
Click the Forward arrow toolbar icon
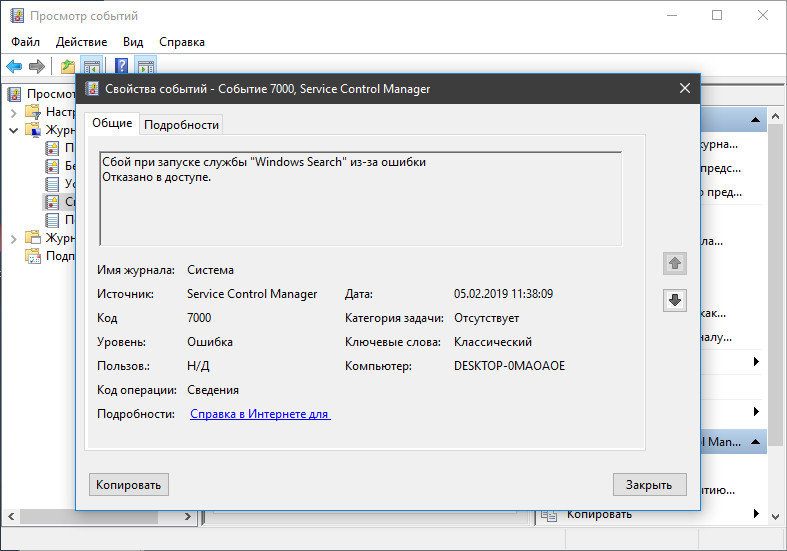click(x=37, y=66)
